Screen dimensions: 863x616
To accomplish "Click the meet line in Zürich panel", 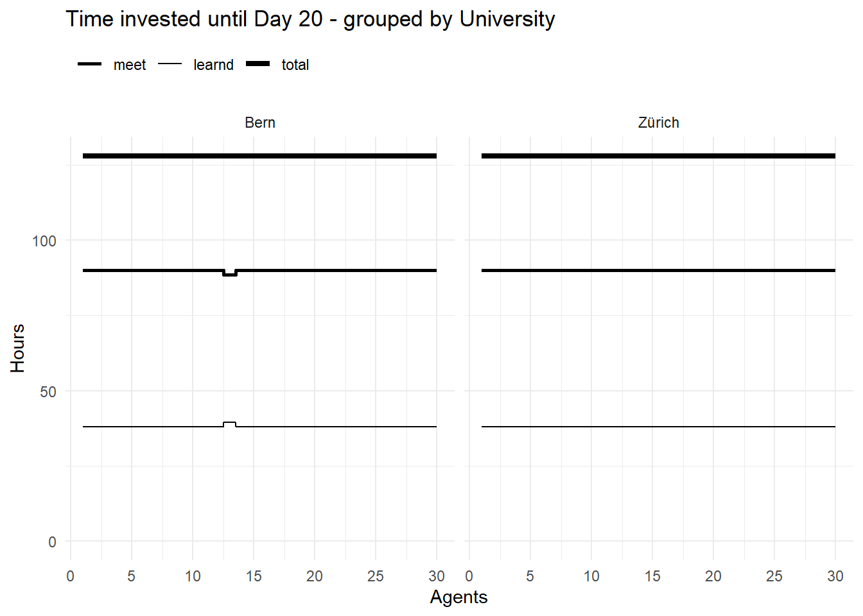I will [658, 270].
